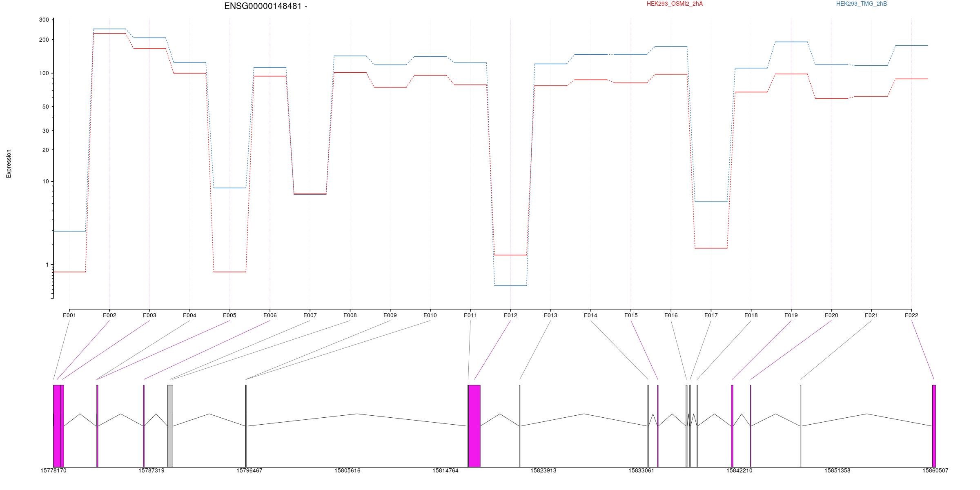The image size is (980, 490).
Task: Click genomic coordinate 15833061
Action: tap(641, 470)
